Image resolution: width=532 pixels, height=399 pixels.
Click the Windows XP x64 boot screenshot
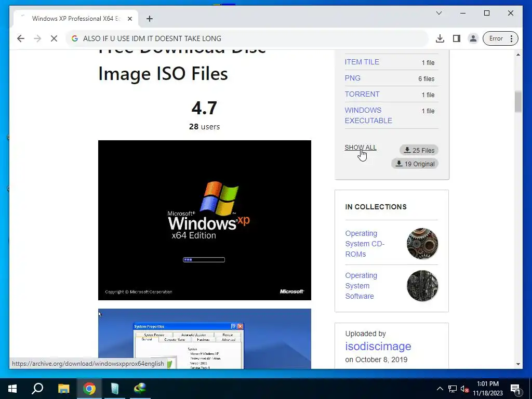point(205,220)
